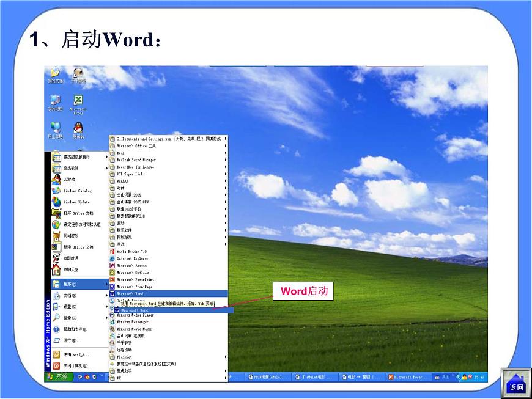Launch Microsoft PowerPoint from programs list

tap(168, 280)
